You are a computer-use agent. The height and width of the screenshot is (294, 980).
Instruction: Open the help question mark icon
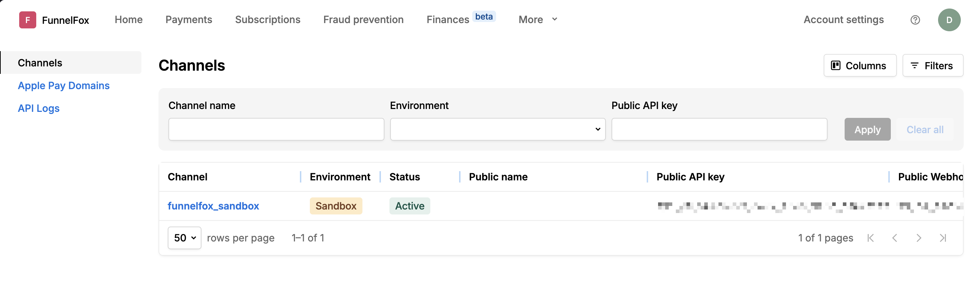915,20
